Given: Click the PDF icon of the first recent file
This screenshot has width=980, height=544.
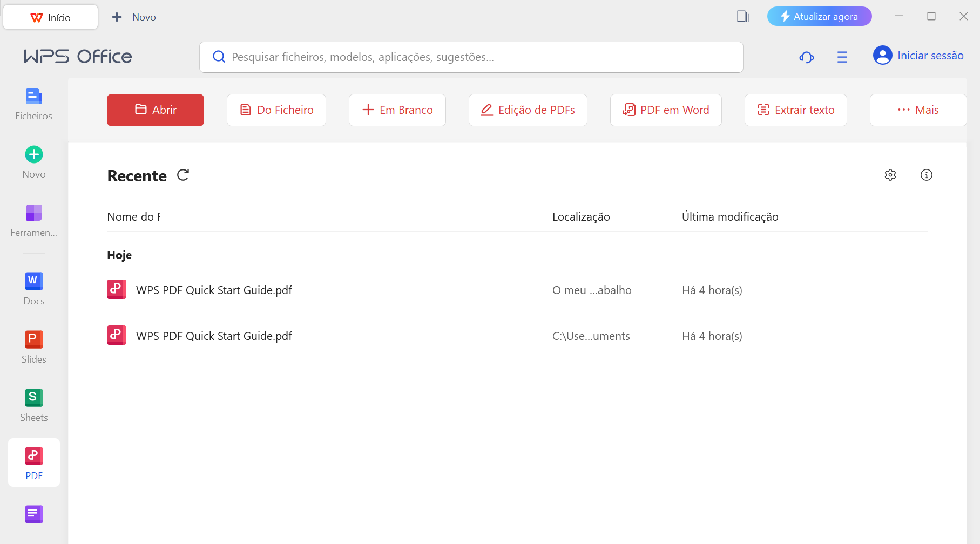Looking at the screenshot, I should (117, 289).
